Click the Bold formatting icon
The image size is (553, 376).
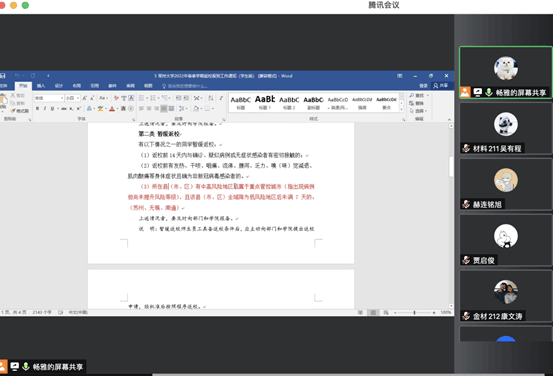tap(37, 109)
